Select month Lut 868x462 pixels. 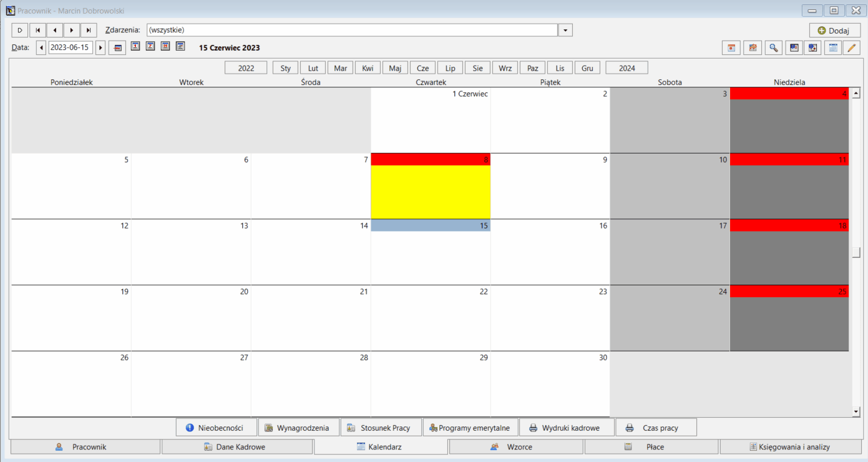click(313, 68)
